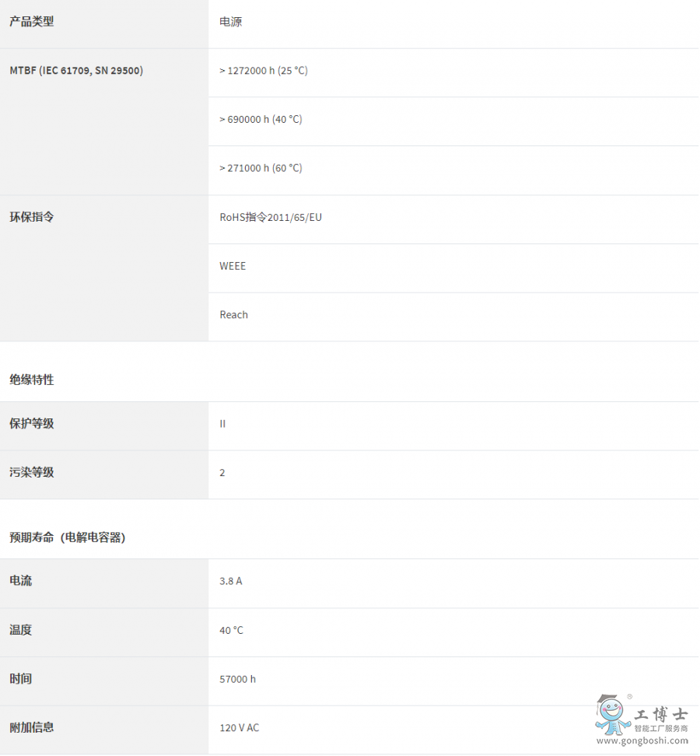Click the 污染等级 row label
700x756 pixels.
[x=32, y=473]
